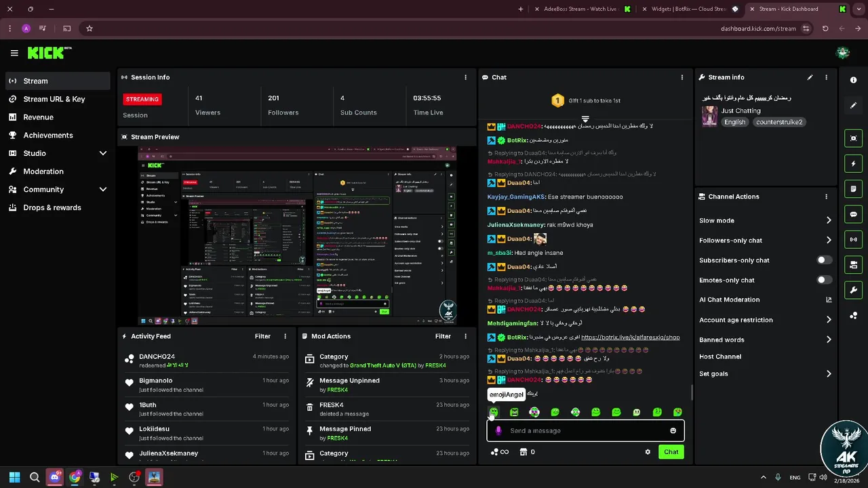868x488 pixels.
Task: Expand Set goals option
Action: coord(829,373)
